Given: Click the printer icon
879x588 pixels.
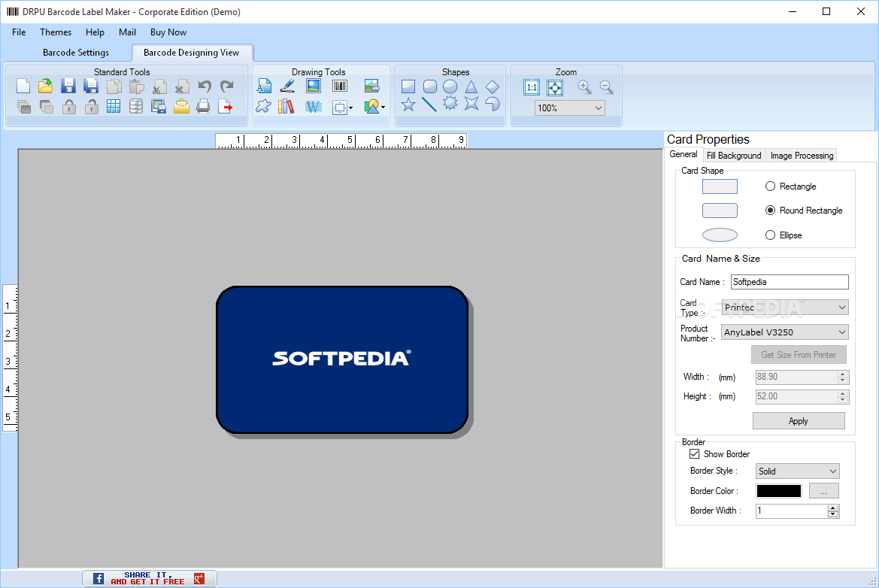Looking at the screenshot, I should click(204, 107).
